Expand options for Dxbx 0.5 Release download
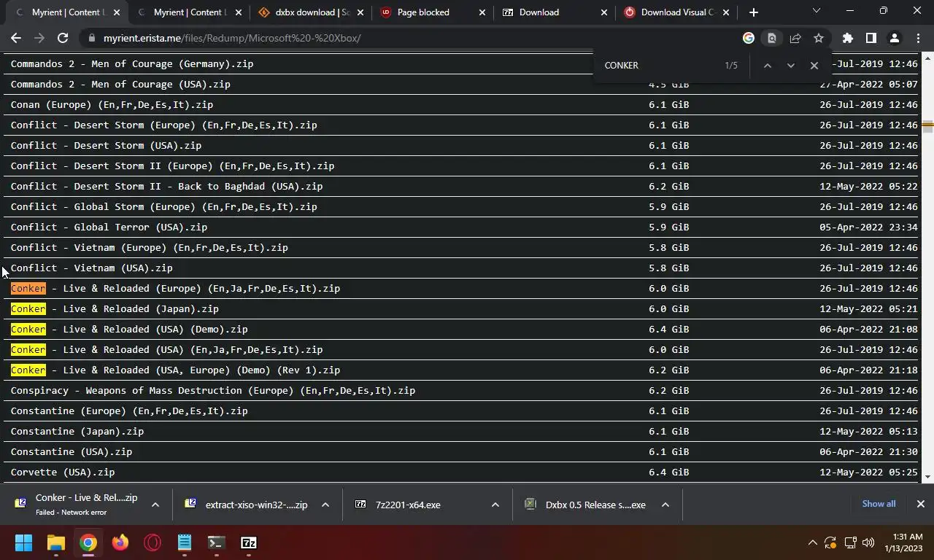Image resolution: width=934 pixels, height=560 pixels. click(x=665, y=505)
